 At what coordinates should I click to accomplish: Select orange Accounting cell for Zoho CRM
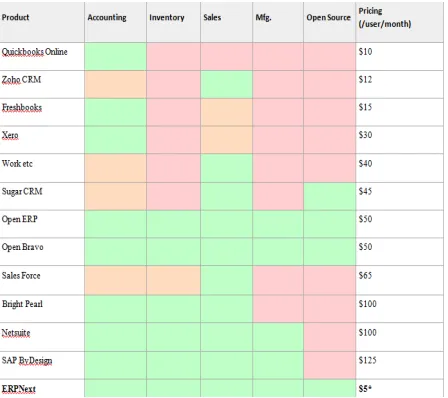click(x=115, y=84)
